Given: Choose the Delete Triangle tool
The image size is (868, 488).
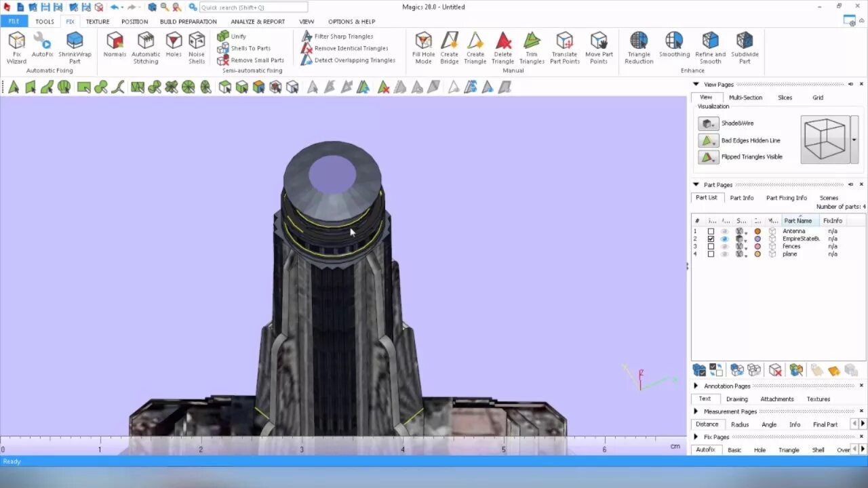Looking at the screenshot, I should (502, 47).
